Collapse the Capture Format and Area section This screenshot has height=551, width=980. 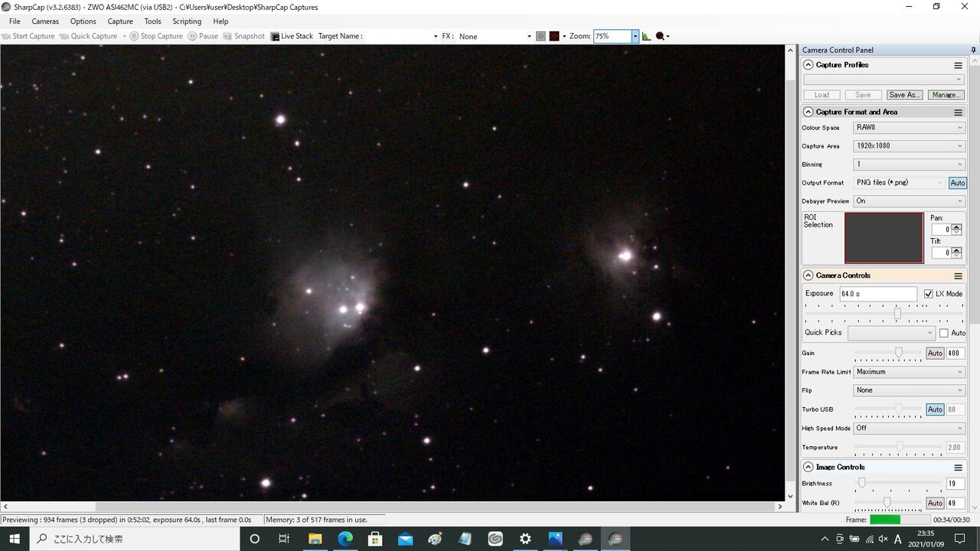tap(808, 112)
